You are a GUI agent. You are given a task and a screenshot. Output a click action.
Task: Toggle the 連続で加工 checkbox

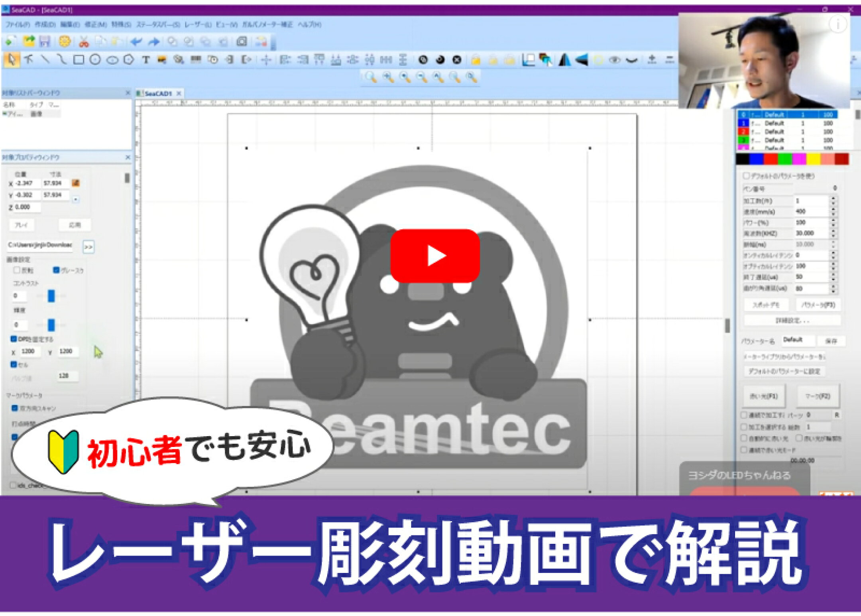pyautogui.click(x=744, y=415)
